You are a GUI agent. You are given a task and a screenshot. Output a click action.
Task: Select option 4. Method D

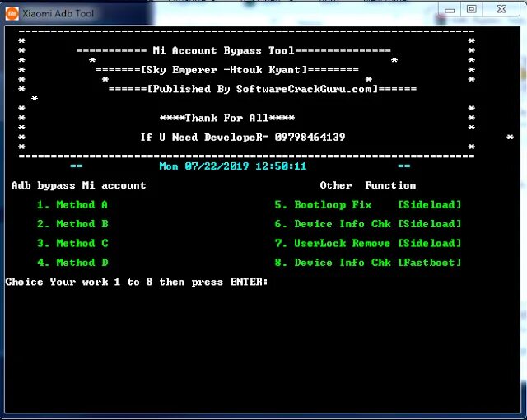(72, 263)
